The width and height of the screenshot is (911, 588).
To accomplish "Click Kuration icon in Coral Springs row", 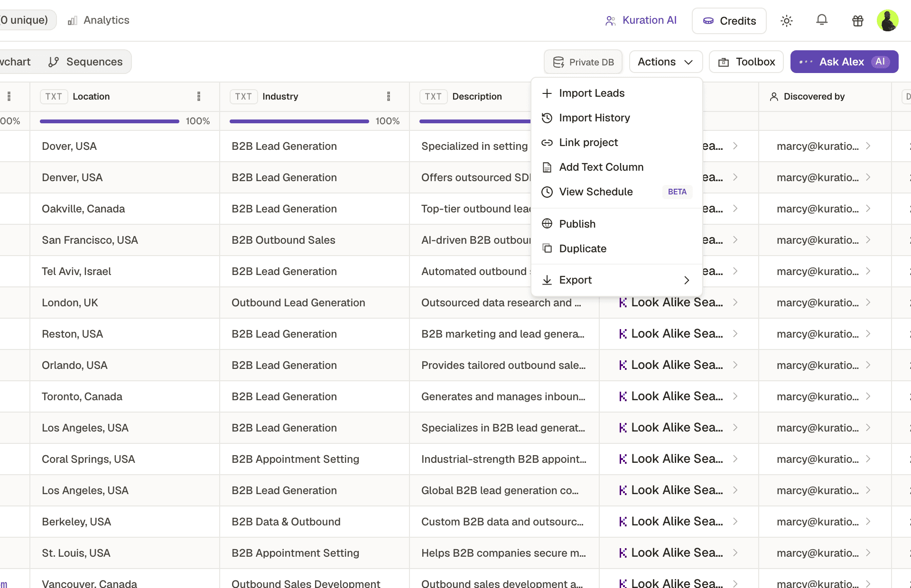I will point(623,459).
